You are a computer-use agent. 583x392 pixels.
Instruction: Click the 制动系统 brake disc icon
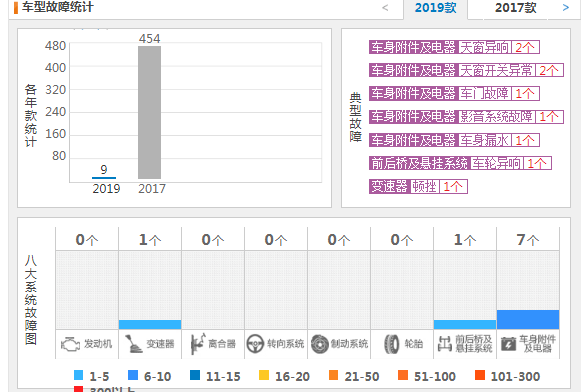[x=319, y=344]
